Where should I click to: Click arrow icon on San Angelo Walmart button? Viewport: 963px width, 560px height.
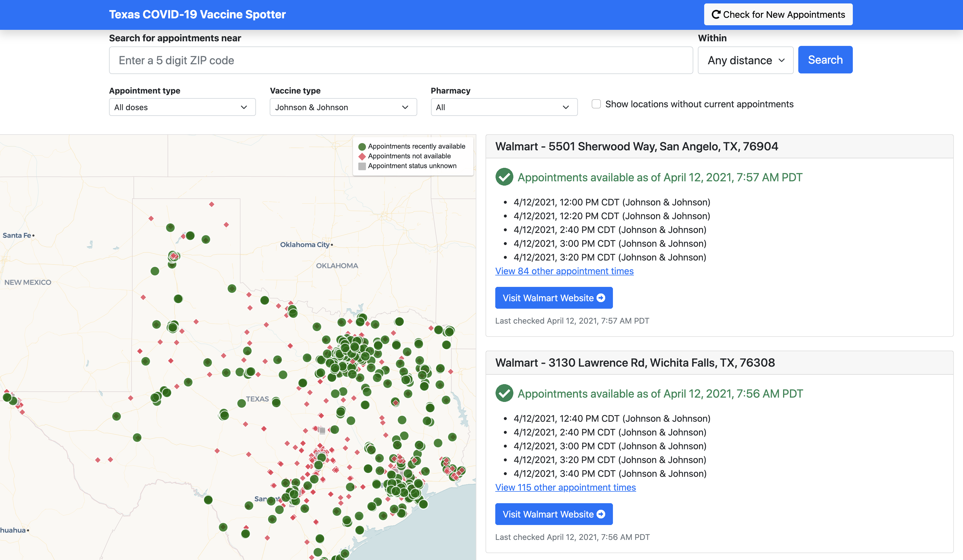point(601,298)
